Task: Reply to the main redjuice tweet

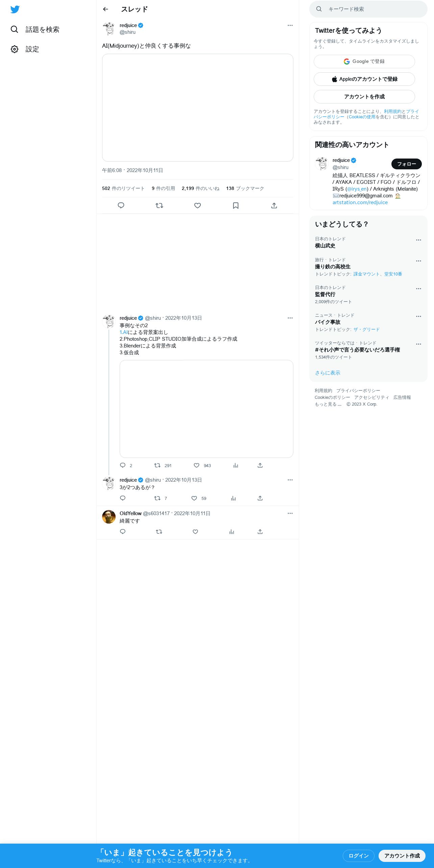Action: [x=121, y=206]
